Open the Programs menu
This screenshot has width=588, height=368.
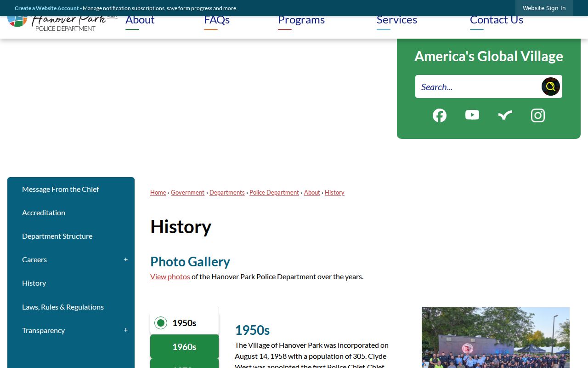pyautogui.click(x=301, y=20)
